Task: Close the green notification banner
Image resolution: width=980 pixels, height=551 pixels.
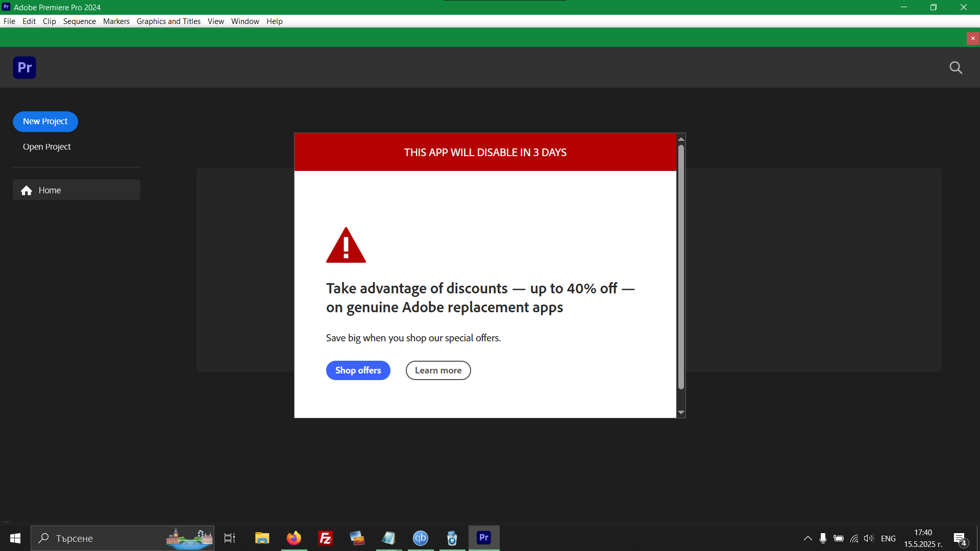Action: pyautogui.click(x=973, y=38)
